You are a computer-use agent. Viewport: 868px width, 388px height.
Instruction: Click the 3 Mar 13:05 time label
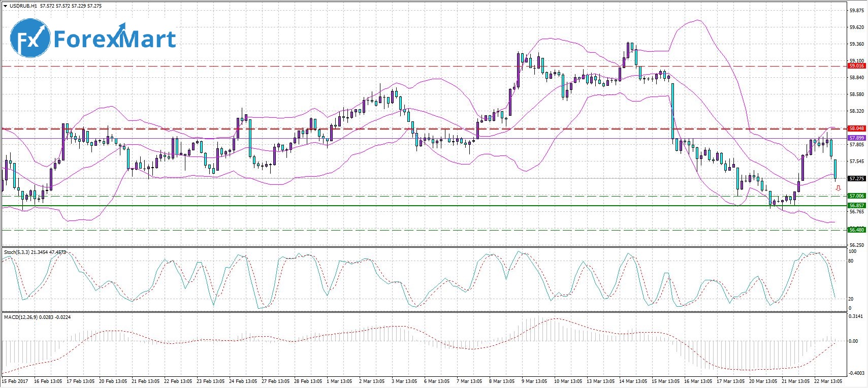(x=404, y=381)
